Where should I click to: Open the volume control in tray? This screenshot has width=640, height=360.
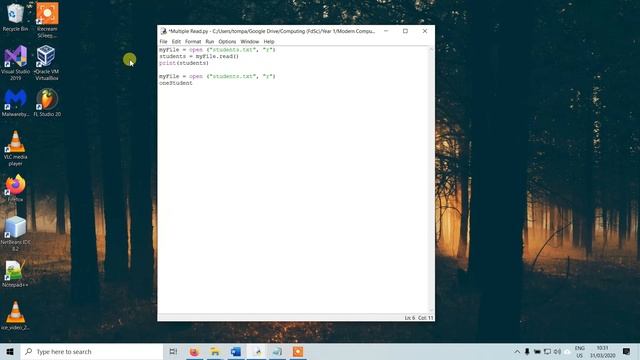click(557, 351)
